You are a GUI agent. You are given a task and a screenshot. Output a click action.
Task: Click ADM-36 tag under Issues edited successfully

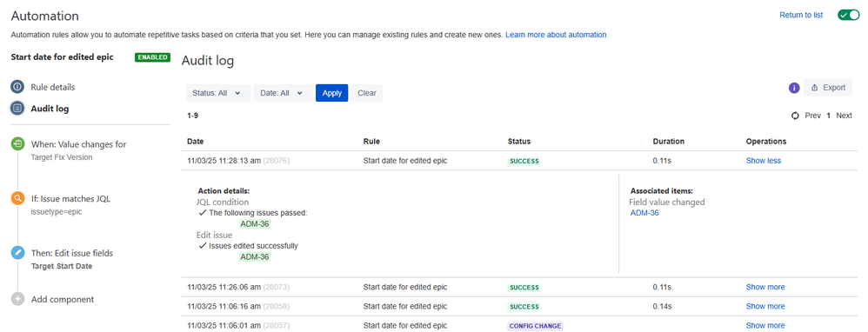coord(255,256)
